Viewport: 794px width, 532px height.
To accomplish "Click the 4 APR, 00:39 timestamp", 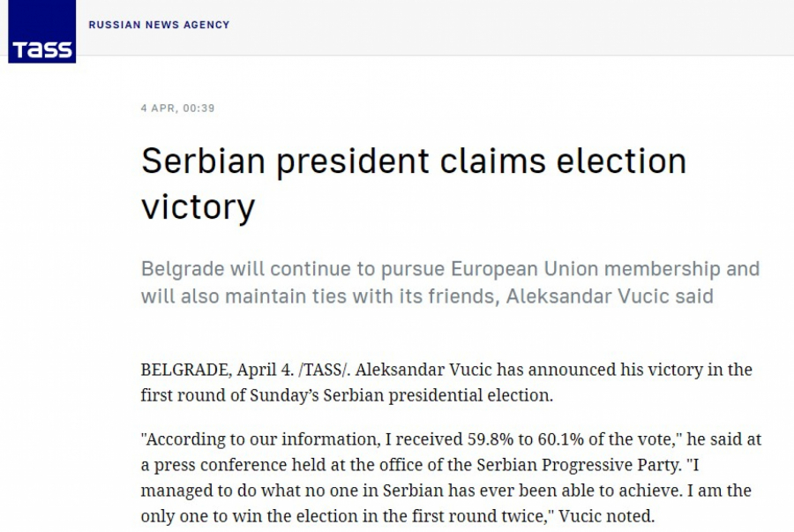I will [x=177, y=109].
